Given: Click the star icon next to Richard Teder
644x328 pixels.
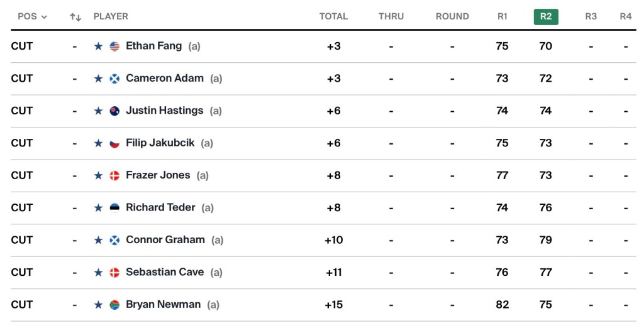Looking at the screenshot, I should pos(98,208).
